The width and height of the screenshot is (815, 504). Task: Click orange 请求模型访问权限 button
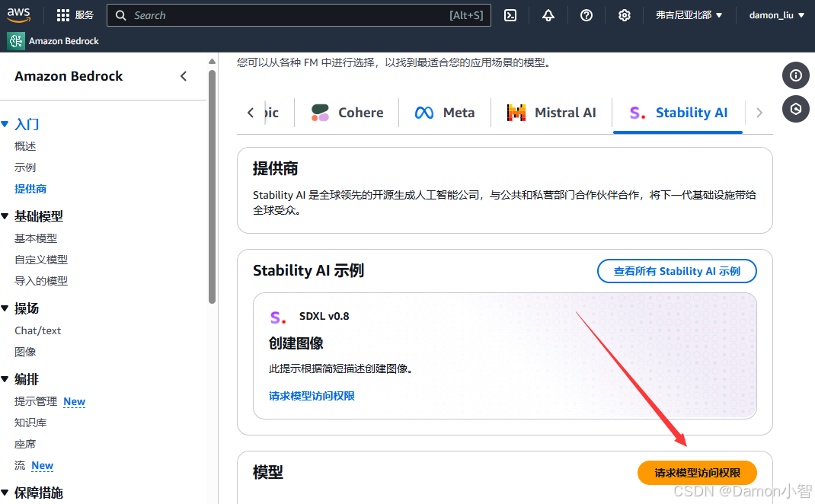pyautogui.click(x=697, y=473)
